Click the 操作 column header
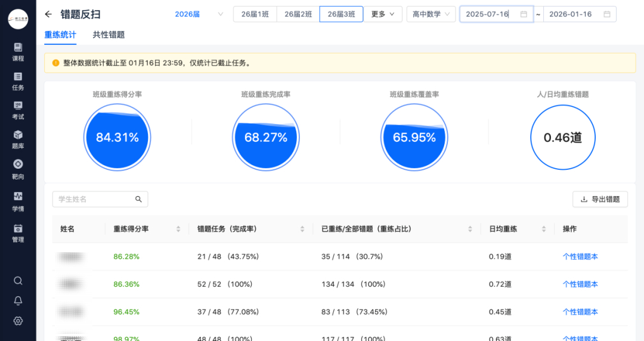This screenshot has width=644, height=341. (569, 229)
